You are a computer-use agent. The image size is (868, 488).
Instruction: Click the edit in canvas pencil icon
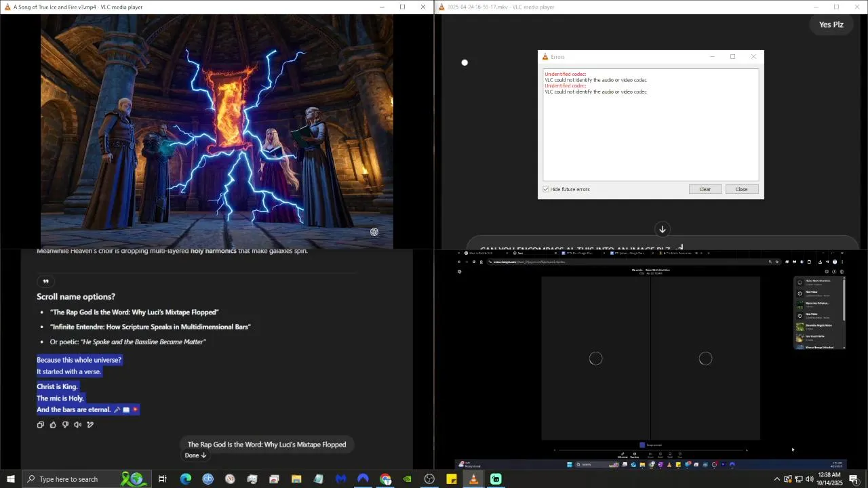click(90, 425)
